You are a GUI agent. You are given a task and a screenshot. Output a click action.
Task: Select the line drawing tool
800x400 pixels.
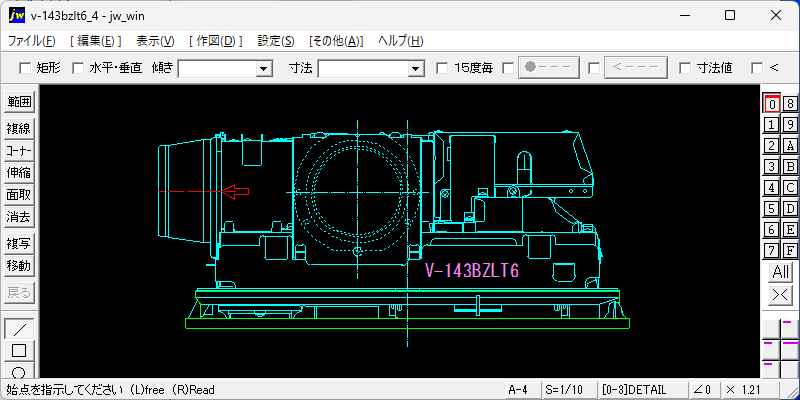pyautogui.click(x=19, y=329)
